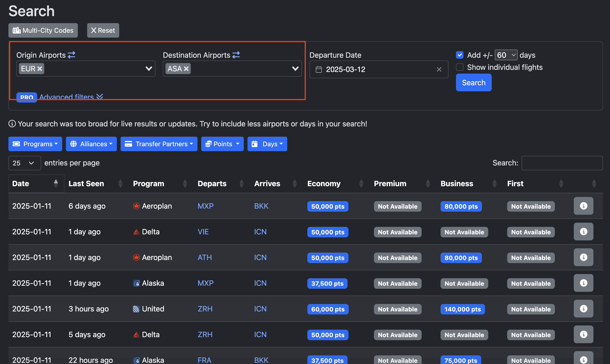Screen dimensions: 610x364
Task: Sort table by Date column
Action: 36,183
